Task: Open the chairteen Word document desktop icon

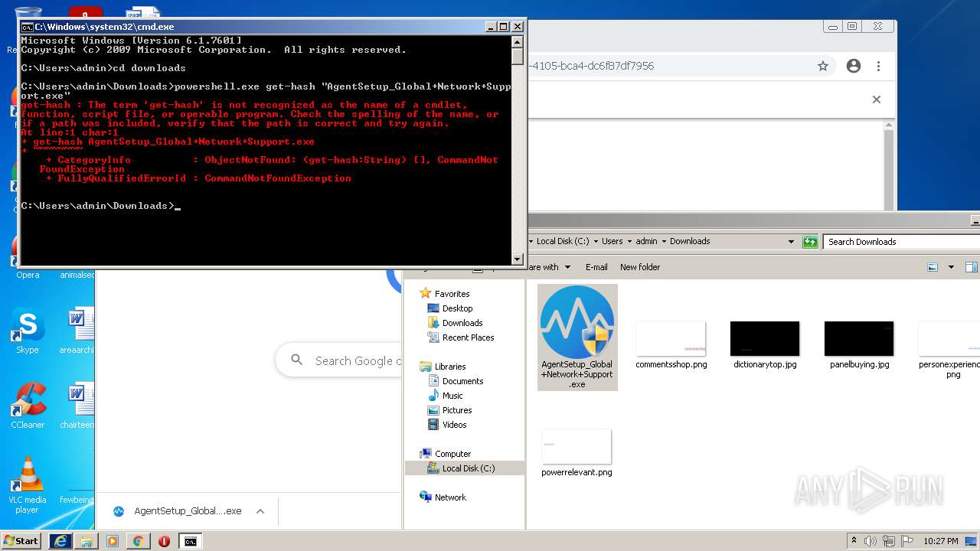Action: pos(77,406)
